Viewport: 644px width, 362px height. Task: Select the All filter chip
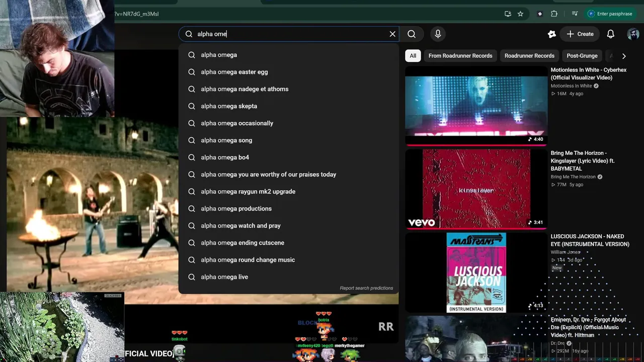(x=413, y=56)
